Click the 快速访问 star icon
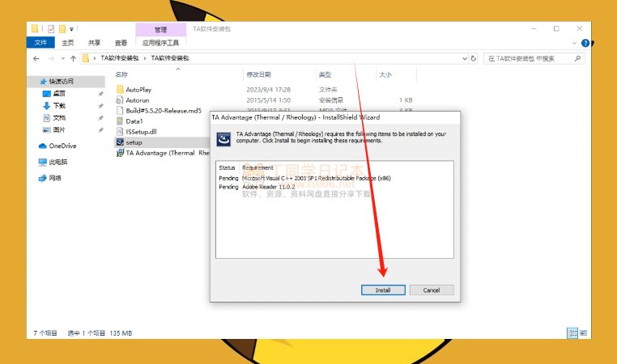This screenshot has width=617, height=364. point(43,82)
